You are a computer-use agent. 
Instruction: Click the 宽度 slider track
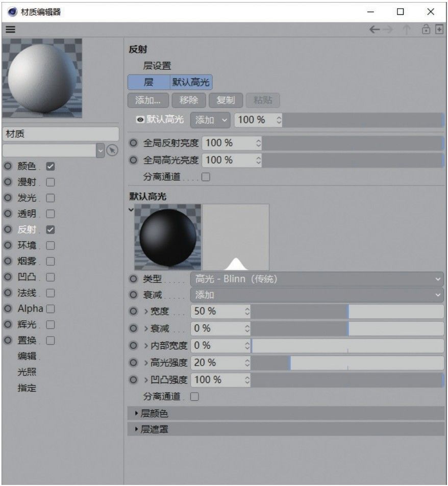point(347,312)
